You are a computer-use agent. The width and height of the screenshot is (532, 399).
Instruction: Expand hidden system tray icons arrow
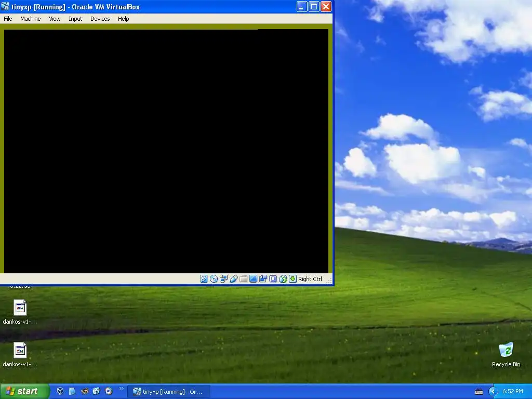pos(493,392)
